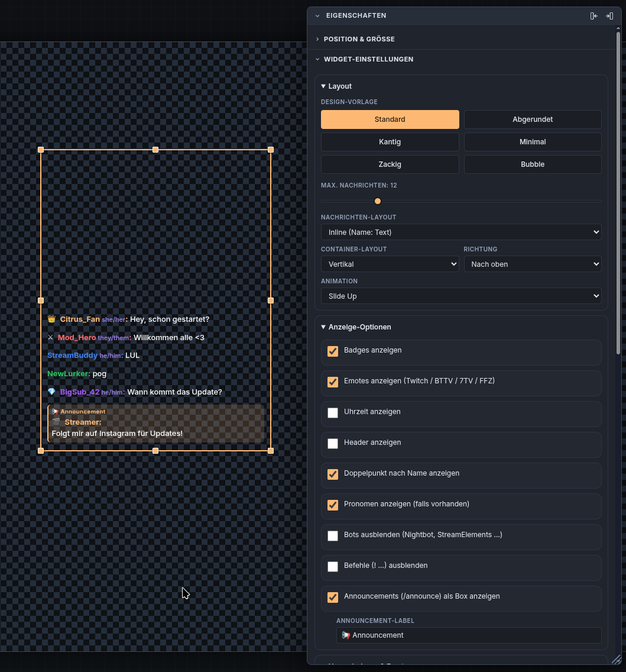Viewport: 626px width, 672px height.
Task: Choose the Kantig design template
Action: [390, 142]
